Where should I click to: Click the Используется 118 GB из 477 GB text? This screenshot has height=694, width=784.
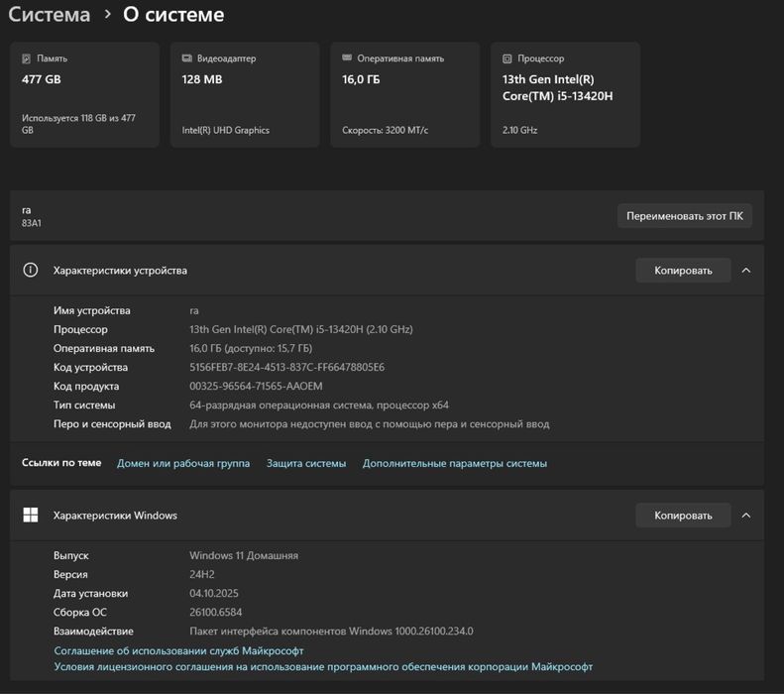78,124
